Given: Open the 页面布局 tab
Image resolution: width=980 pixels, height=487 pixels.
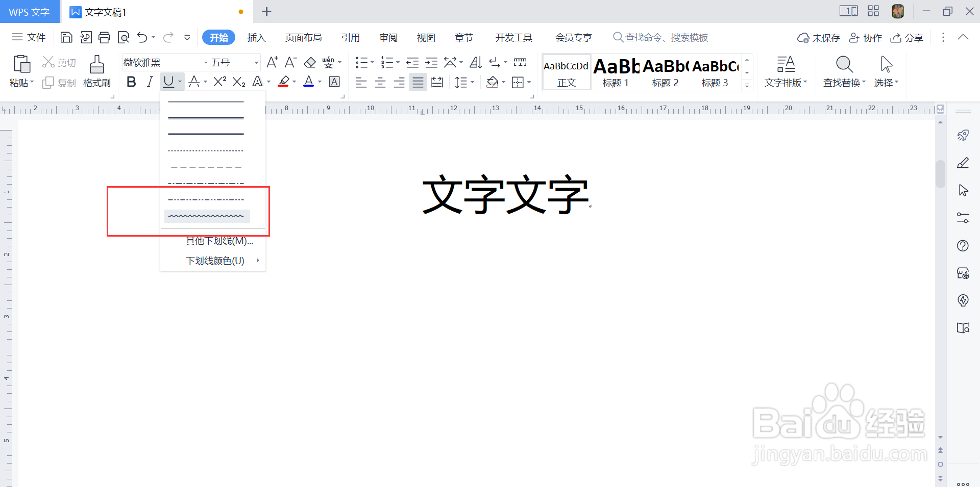Looking at the screenshot, I should pos(303,38).
